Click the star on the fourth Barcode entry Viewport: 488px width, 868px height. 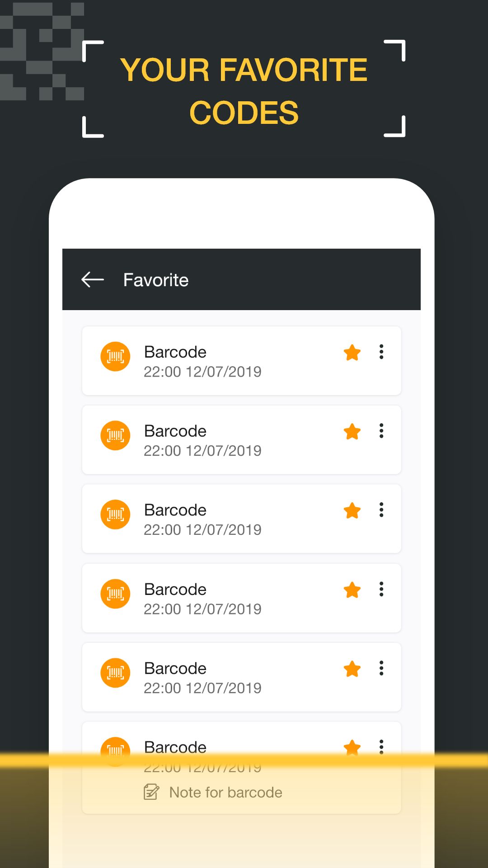pos(352,590)
